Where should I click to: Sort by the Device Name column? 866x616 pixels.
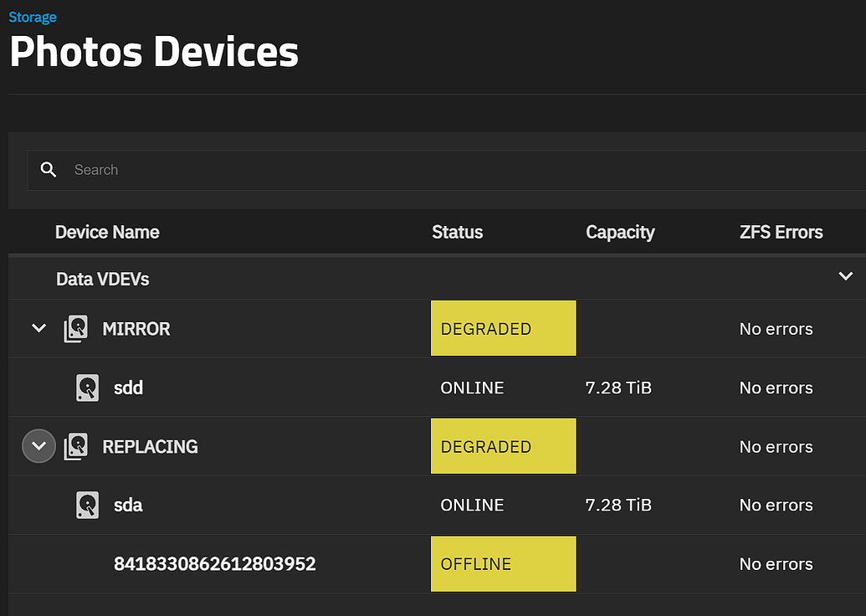(x=107, y=232)
